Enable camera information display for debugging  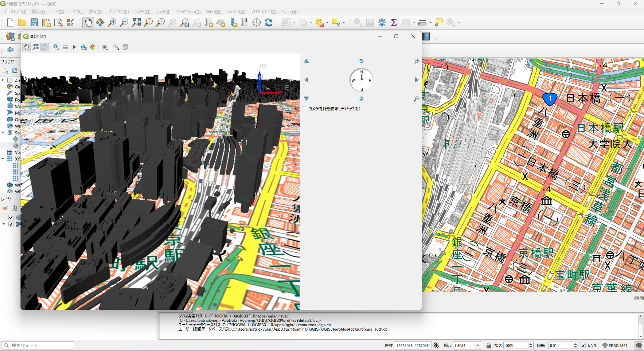pyautogui.click(x=304, y=108)
